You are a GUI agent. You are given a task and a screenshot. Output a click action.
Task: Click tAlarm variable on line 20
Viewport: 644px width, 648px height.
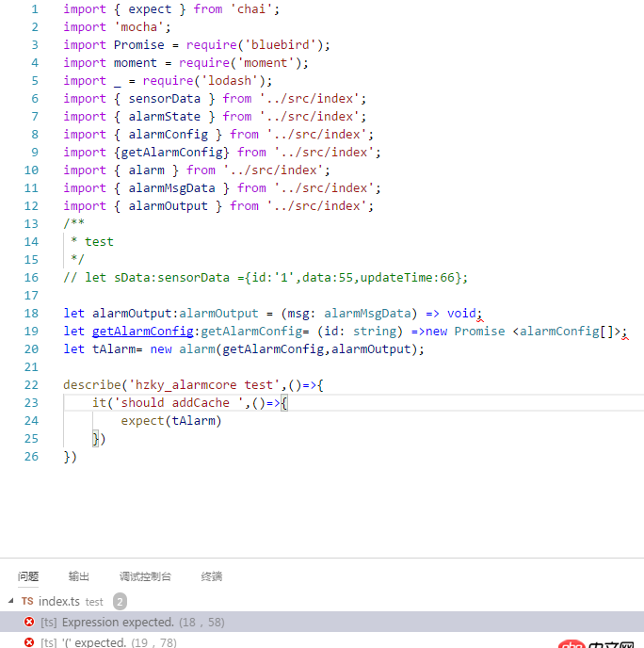(x=114, y=349)
